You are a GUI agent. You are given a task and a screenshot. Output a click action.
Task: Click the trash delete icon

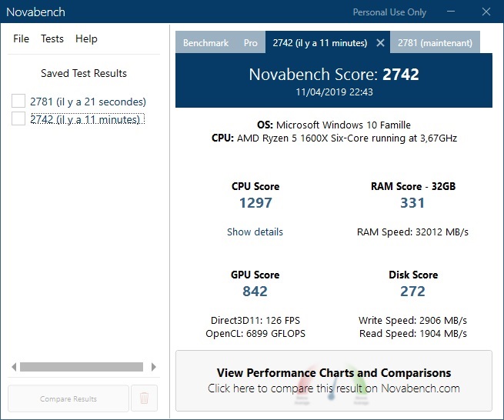[x=144, y=398]
